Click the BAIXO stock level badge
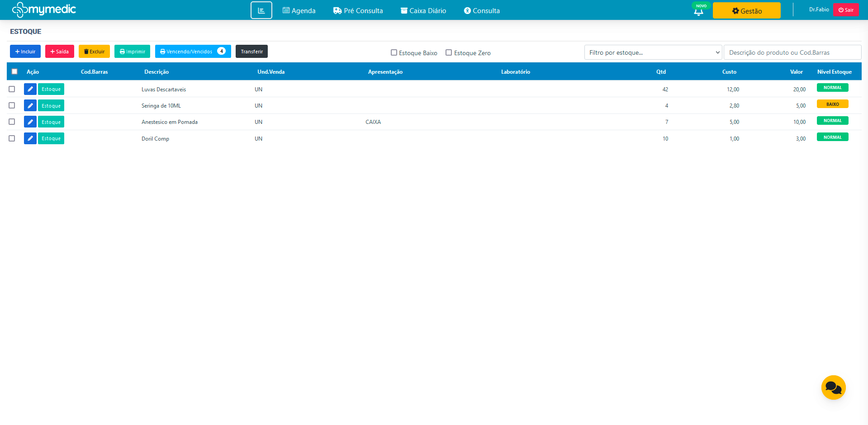 832,104
